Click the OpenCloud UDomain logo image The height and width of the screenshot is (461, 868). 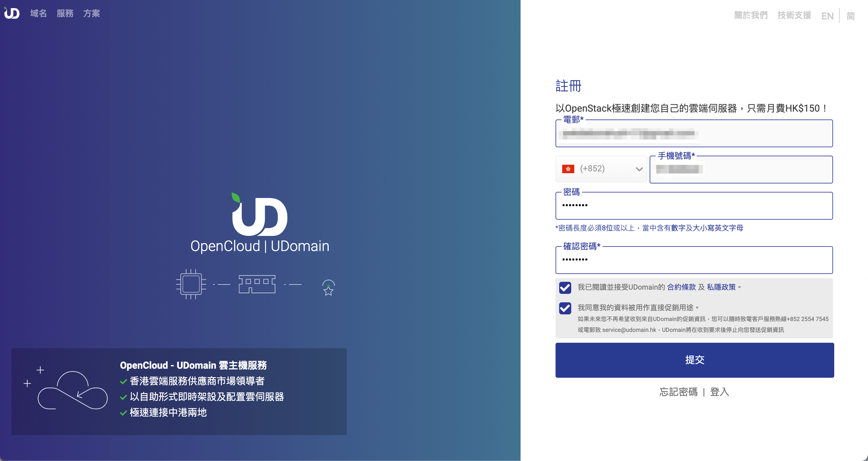click(x=259, y=221)
